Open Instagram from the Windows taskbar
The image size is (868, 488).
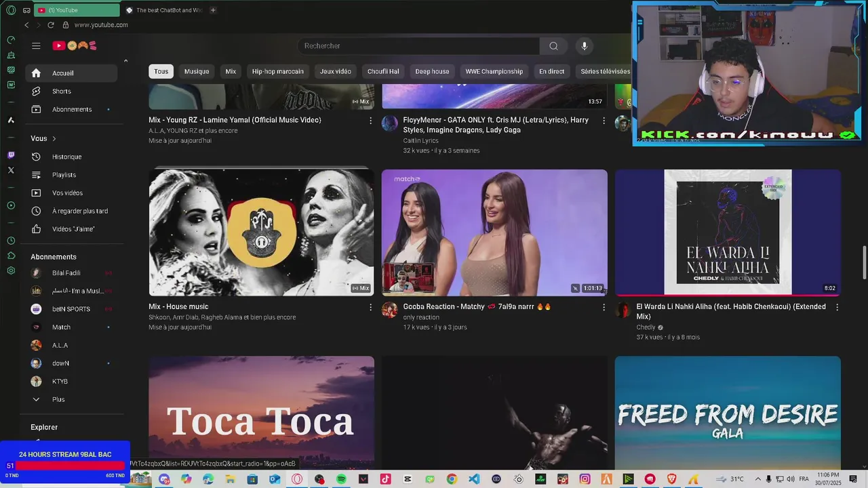tap(585, 479)
